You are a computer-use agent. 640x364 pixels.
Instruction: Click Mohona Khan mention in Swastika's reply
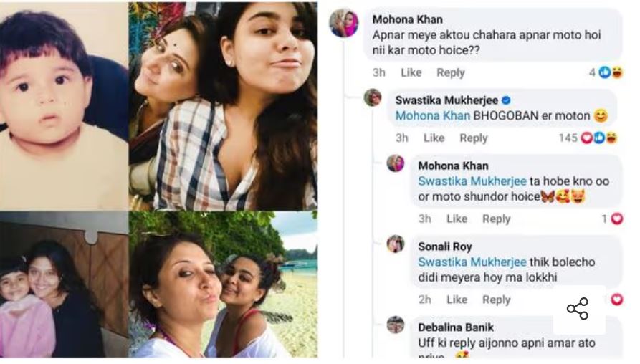(433, 116)
